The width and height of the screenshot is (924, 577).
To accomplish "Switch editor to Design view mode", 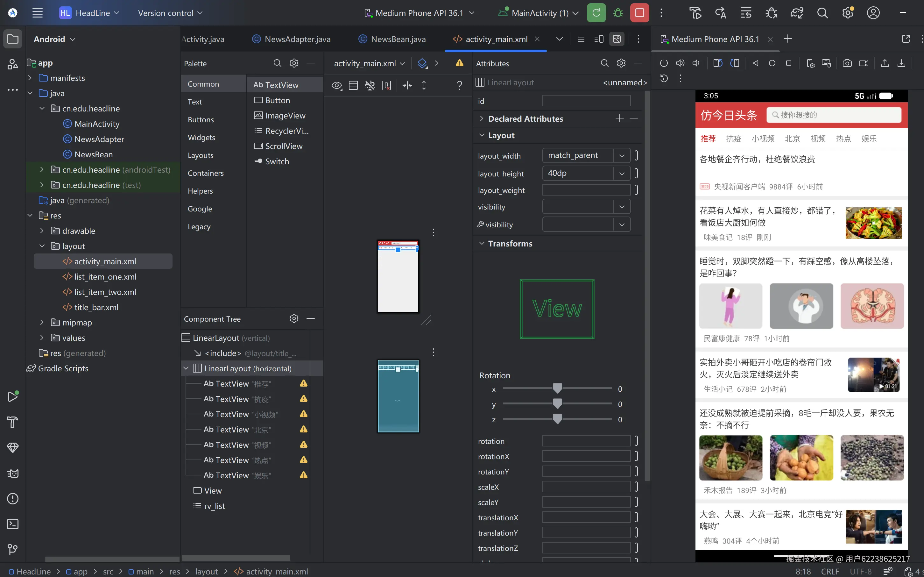I will 617,39.
